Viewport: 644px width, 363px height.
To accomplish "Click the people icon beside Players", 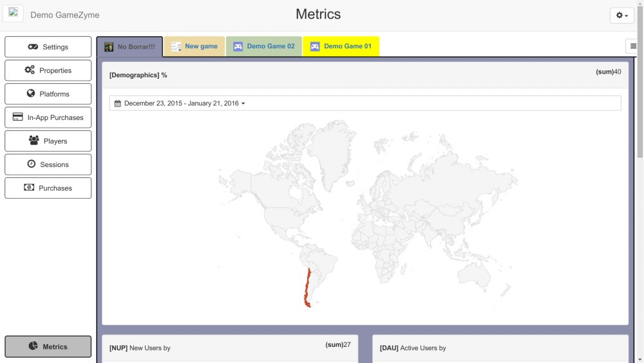I will [33, 141].
